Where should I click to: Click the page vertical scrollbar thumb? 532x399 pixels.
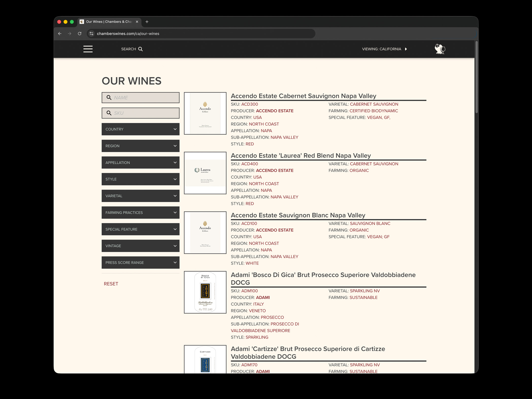click(477, 77)
